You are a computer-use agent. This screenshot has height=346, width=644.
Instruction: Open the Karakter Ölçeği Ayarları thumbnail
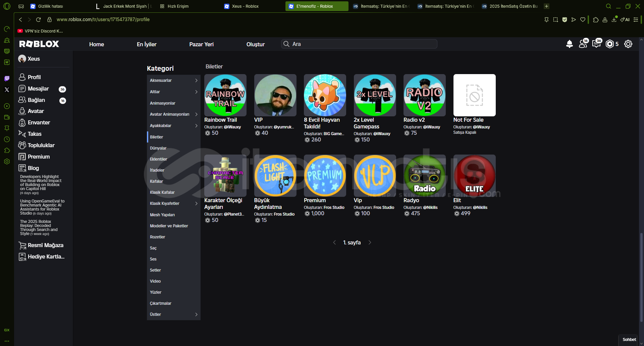pyautogui.click(x=225, y=176)
